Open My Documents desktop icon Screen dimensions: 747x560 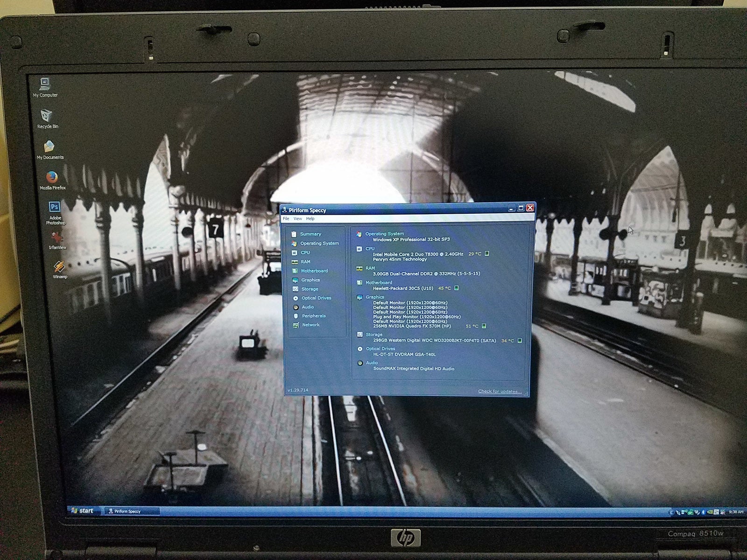pos(50,150)
